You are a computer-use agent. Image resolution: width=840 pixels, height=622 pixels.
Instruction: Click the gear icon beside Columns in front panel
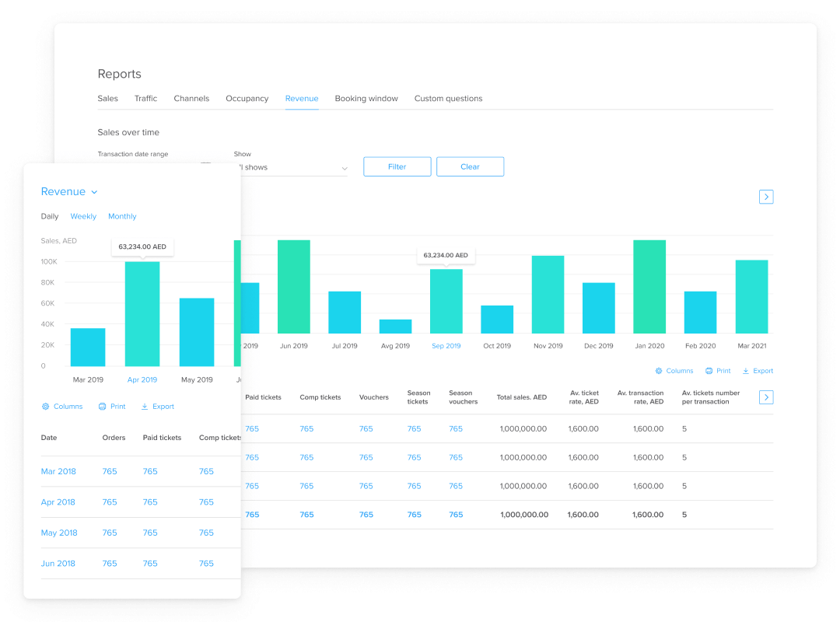pyautogui.click(x=45, y=407)
